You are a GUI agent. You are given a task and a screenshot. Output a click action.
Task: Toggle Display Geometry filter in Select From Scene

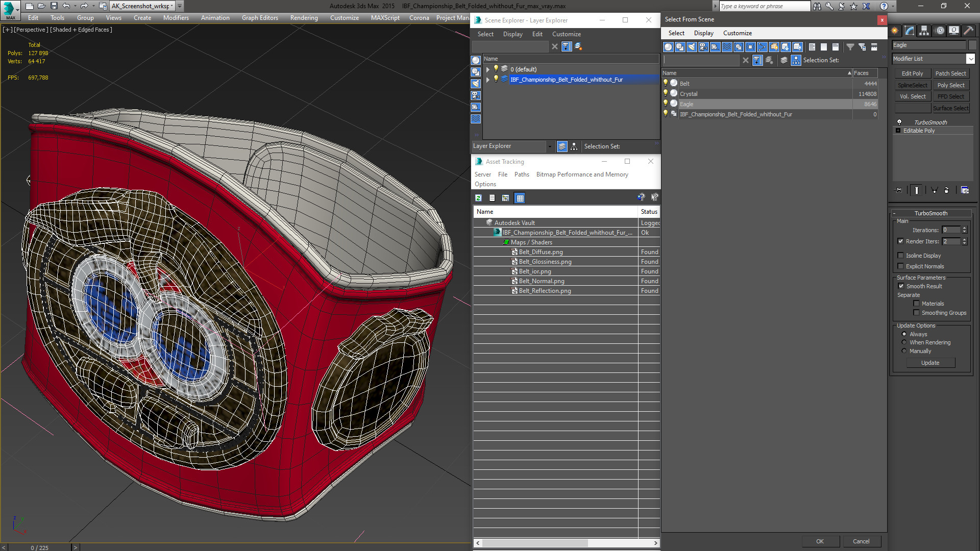pyautogui.click(x=668, y=47)
